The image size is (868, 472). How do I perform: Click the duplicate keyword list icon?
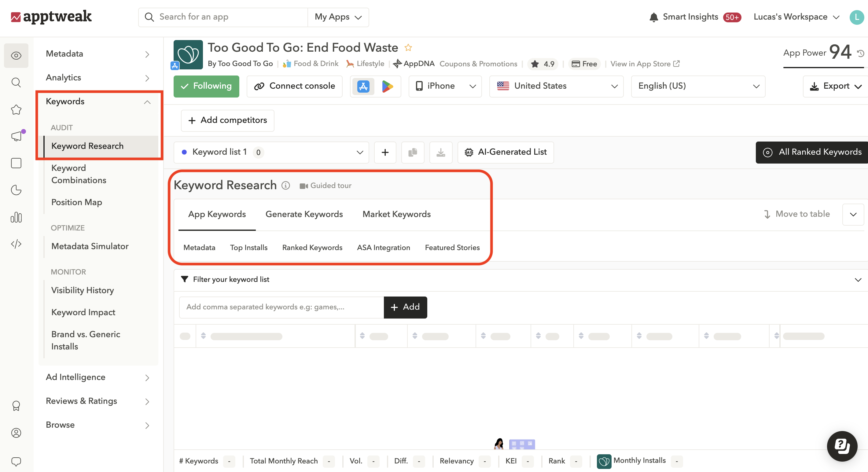412,152
